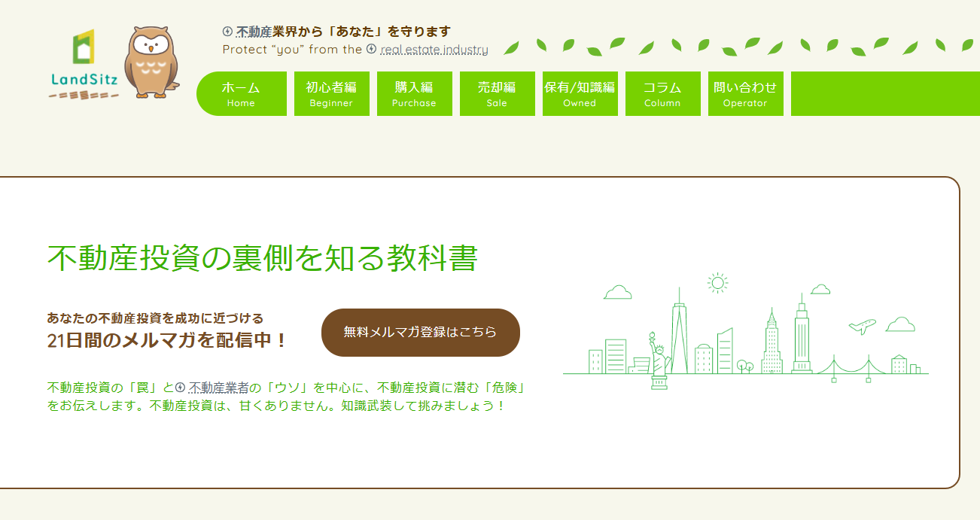Select the コラム Column section
Viewport: 980px width, 520px height.
pos(662,93)
